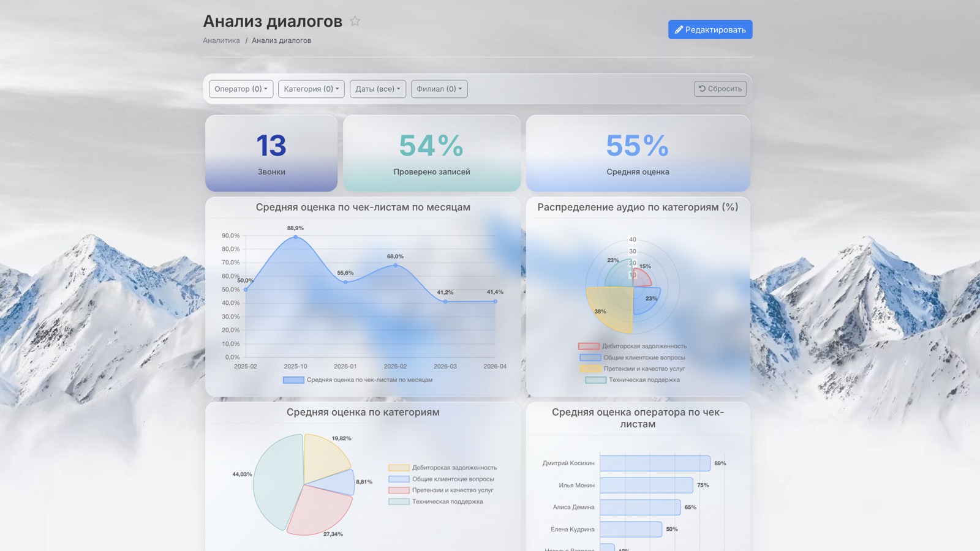Click the Алиса Демина 65% bar
This screenshot has width=980, height=551.
pos(640,508)
